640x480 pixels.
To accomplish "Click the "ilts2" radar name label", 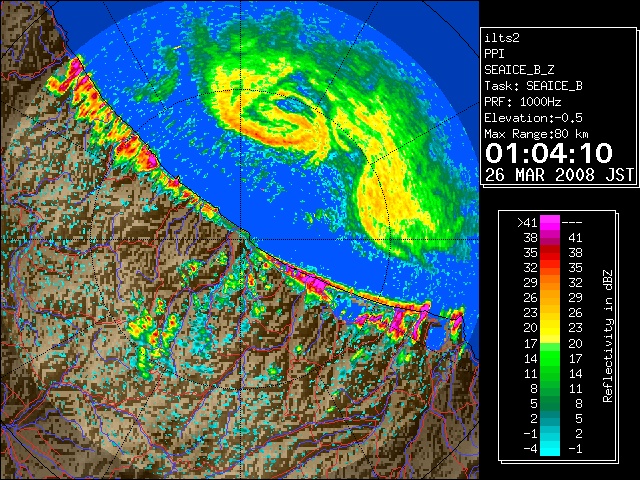I will (x=502, y=38).
